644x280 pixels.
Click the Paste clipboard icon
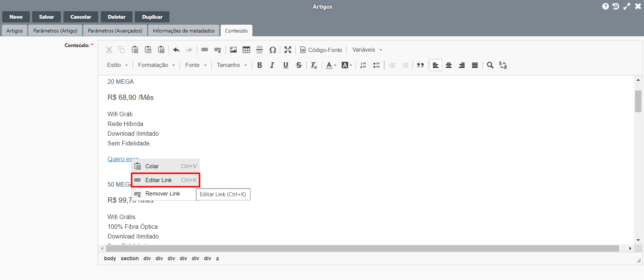click(x=135, y=50)
